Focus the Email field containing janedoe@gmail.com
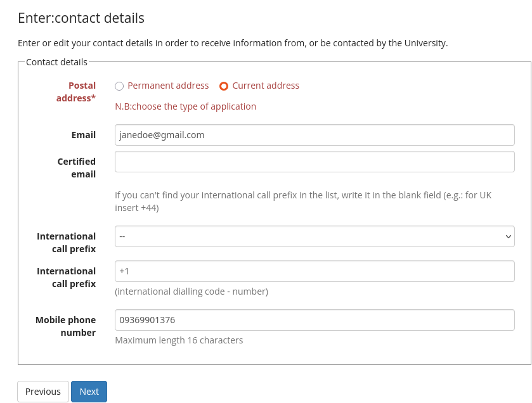 point(314,135)
